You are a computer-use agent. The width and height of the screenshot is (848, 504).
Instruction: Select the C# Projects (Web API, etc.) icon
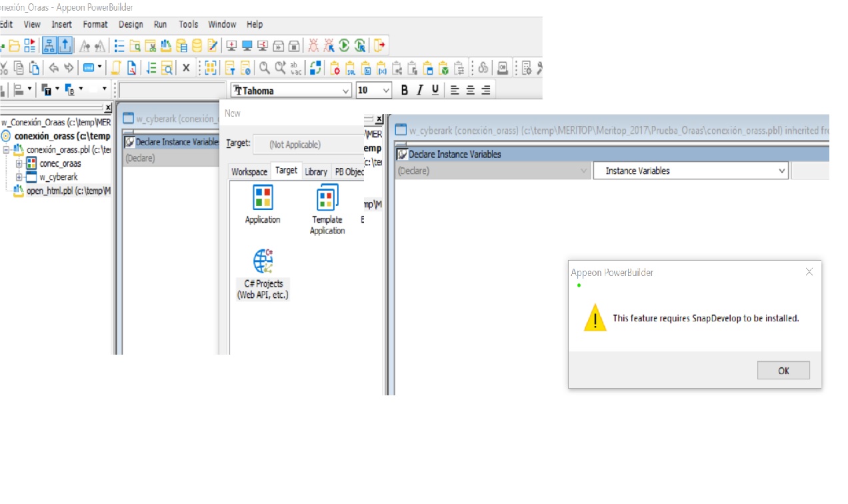click(x=263, y=275)
